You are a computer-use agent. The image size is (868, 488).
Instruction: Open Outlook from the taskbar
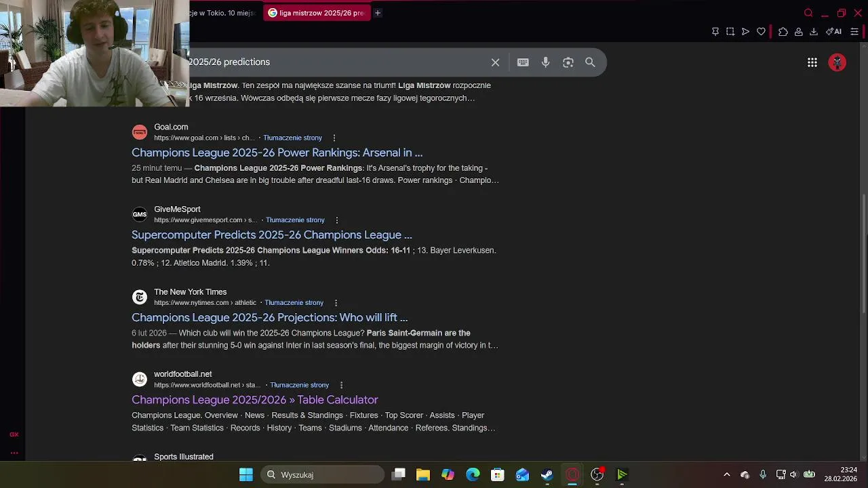click(522, 474)
